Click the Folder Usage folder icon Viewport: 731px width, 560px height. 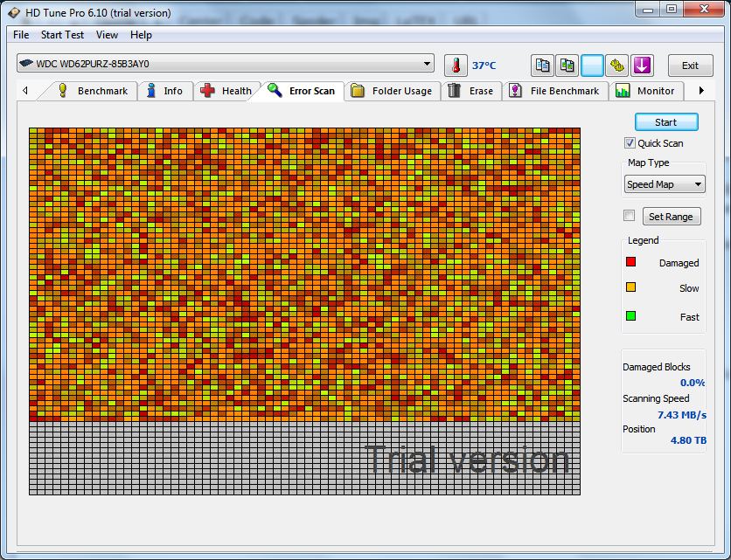358,90
